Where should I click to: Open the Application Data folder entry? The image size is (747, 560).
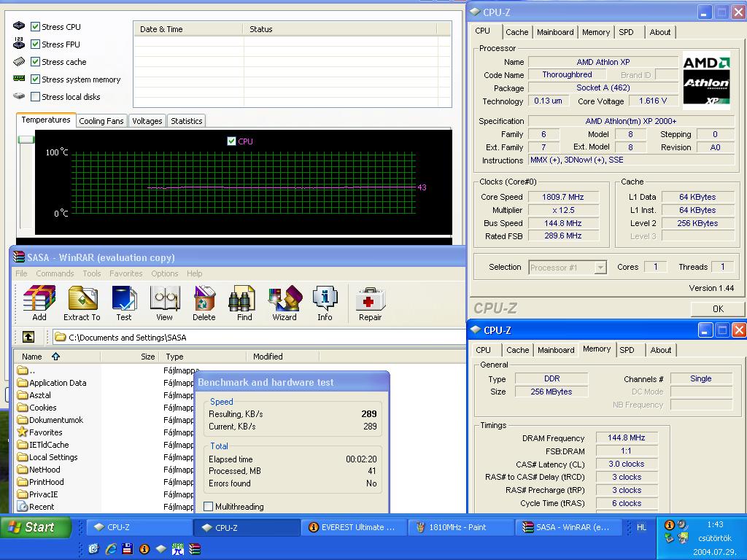[x=58, y=382]
